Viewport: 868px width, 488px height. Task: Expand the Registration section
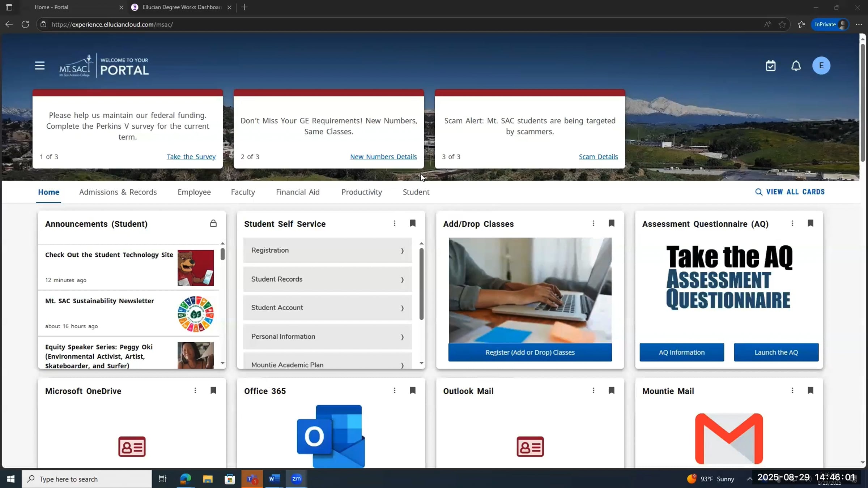pyautogui.click(x=327, y=250)
